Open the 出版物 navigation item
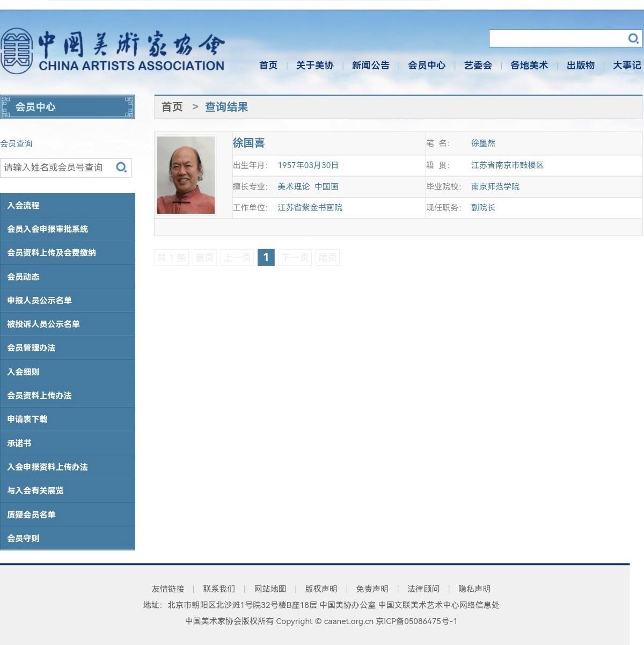This screenshot has width=644, height=645. click(581, 66)
